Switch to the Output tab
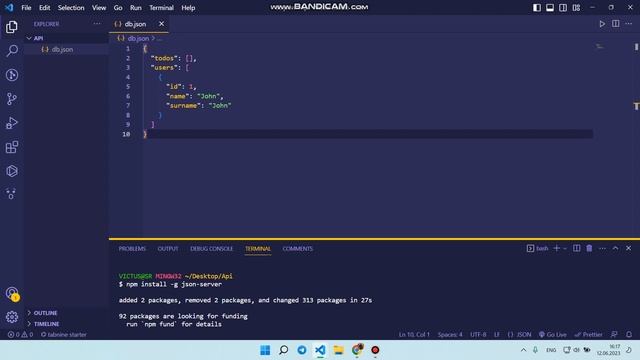The height and width of the screenshot is (360, 640). 168,249
